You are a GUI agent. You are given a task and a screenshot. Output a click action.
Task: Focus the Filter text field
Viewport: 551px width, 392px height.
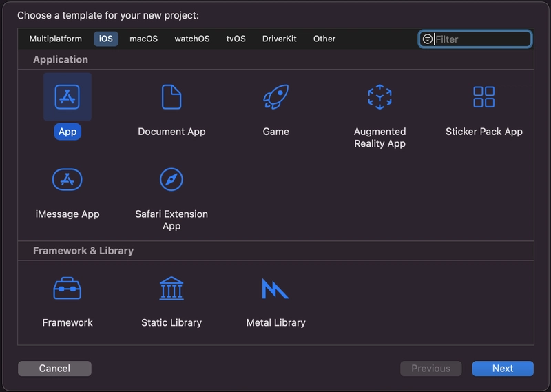481,39
